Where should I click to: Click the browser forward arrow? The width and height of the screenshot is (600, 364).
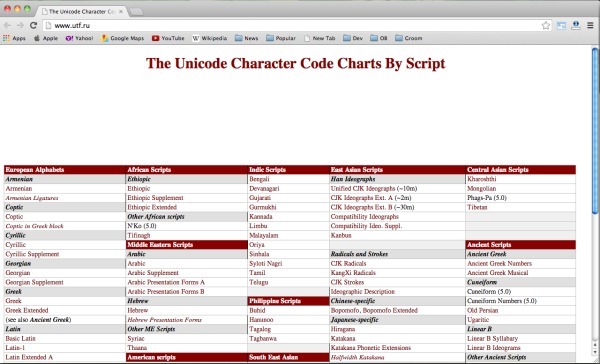20,25
